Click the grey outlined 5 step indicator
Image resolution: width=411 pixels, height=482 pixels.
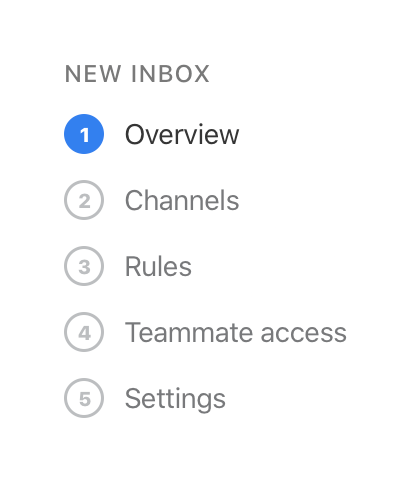84,398
